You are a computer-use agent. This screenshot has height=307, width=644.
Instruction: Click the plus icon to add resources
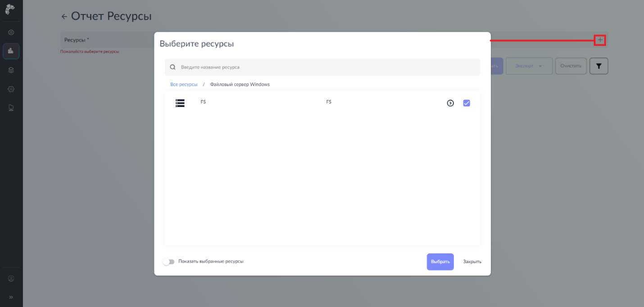(x=600, y=40)
